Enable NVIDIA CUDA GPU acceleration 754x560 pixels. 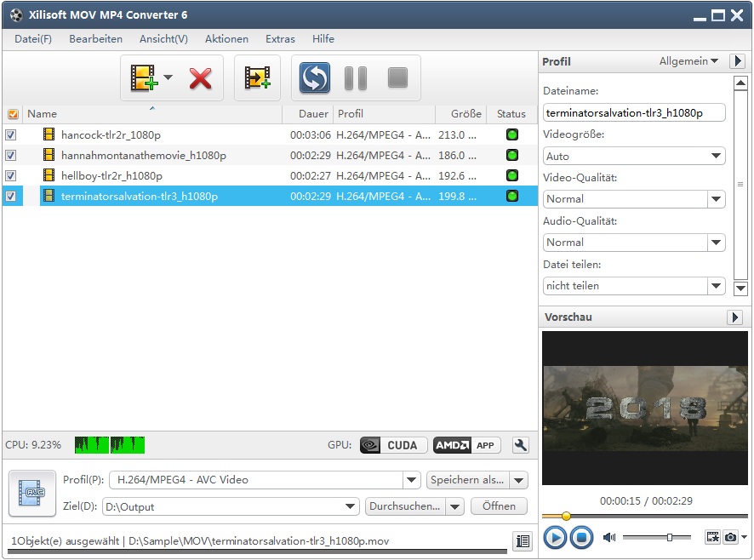(x=393, y=445)
